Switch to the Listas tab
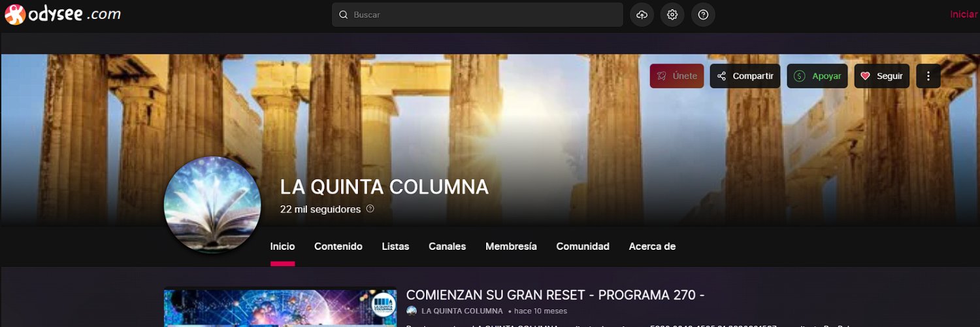 click(x=395, y=247)
